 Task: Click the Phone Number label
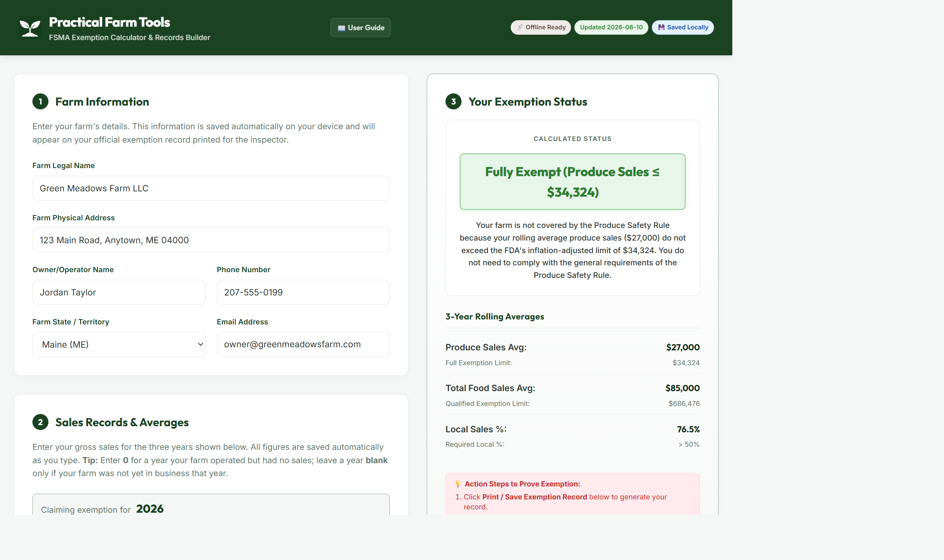point(244,270)
